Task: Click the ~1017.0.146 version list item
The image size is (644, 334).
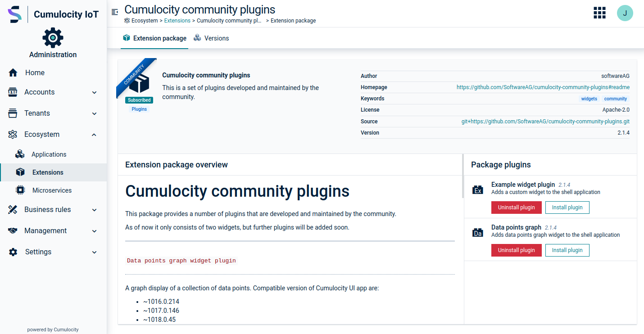Action: (161, 311)
